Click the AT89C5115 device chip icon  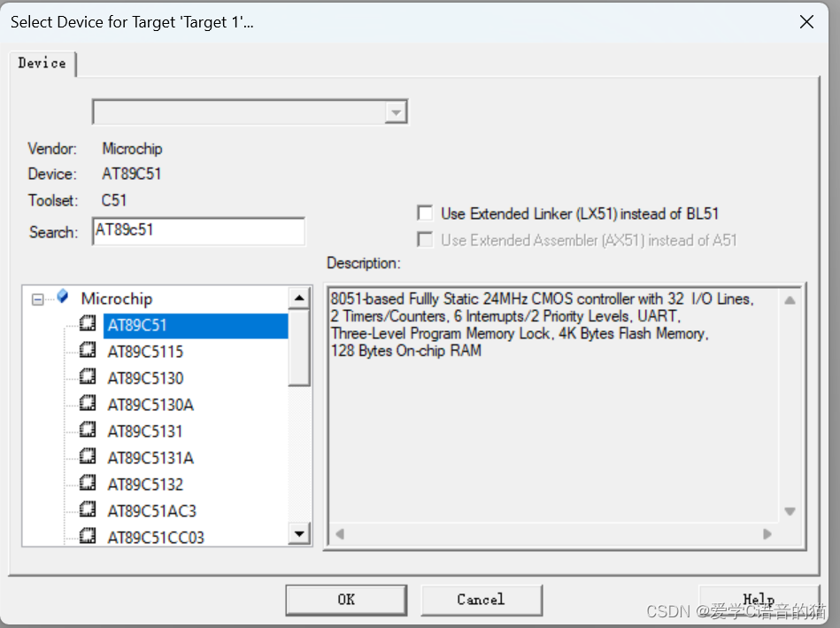[x=88, y=351]
